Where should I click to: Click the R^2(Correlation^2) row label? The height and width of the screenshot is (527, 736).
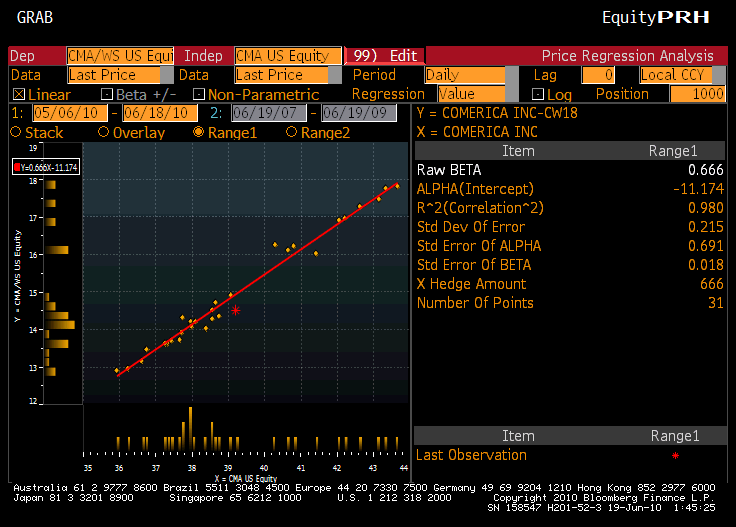(x=480, y=208)
